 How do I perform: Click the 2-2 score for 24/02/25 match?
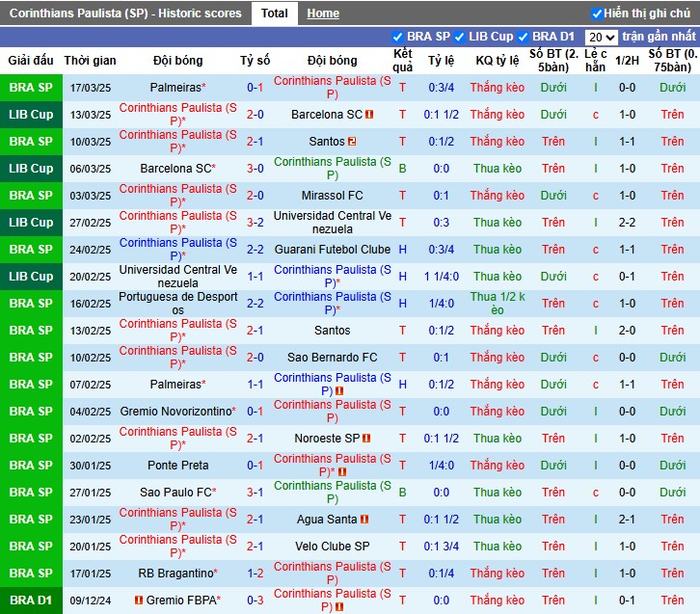tap(255, 250)
